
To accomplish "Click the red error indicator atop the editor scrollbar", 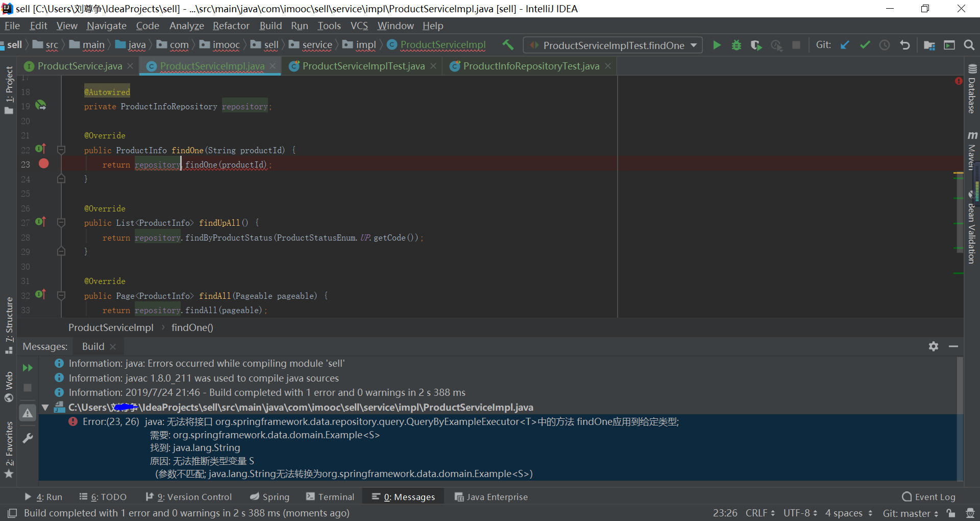I will 959,81.
